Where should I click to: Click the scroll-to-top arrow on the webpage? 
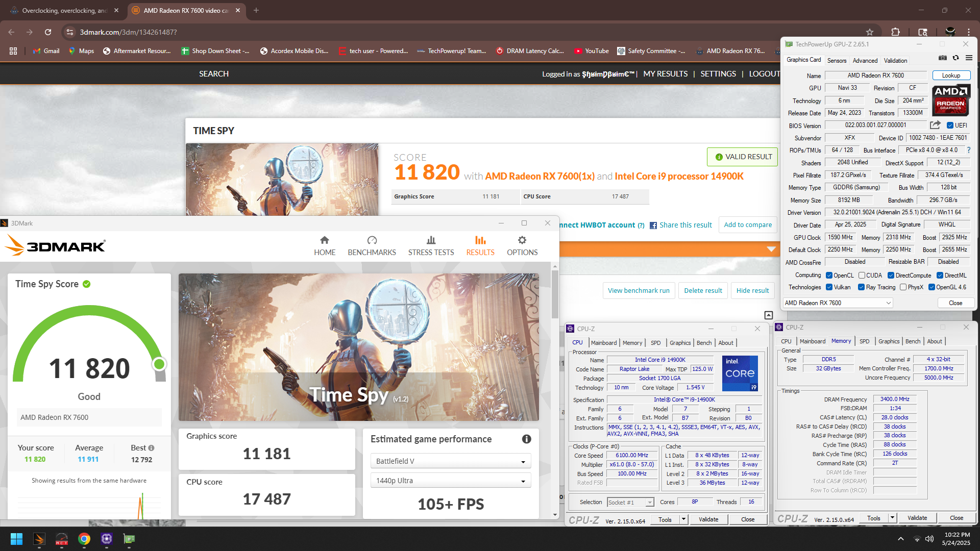[769, 315]
